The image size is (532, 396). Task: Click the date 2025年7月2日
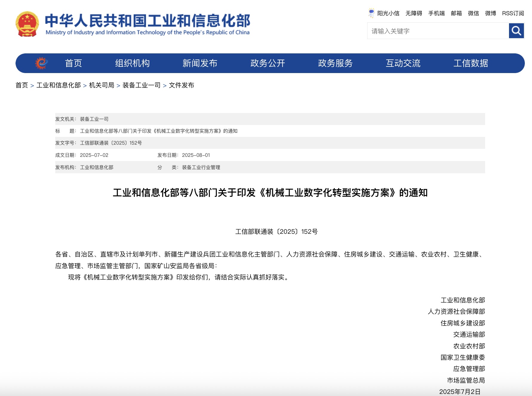click(460, 392)
